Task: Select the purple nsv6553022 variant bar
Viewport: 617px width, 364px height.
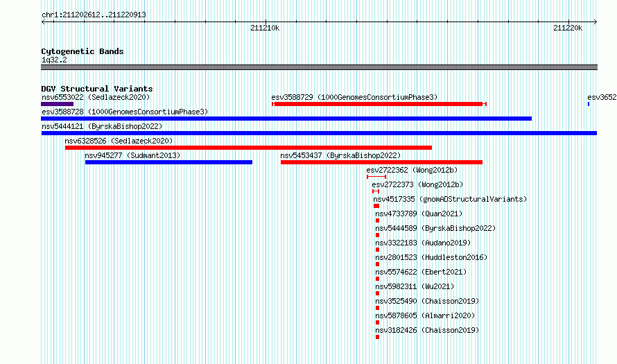Action: 57,104
